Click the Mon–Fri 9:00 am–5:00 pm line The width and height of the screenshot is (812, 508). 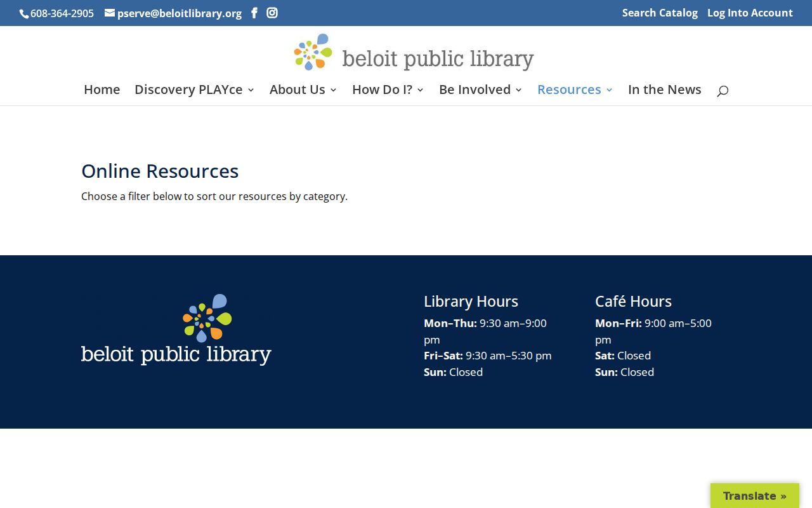coord(653,331)
